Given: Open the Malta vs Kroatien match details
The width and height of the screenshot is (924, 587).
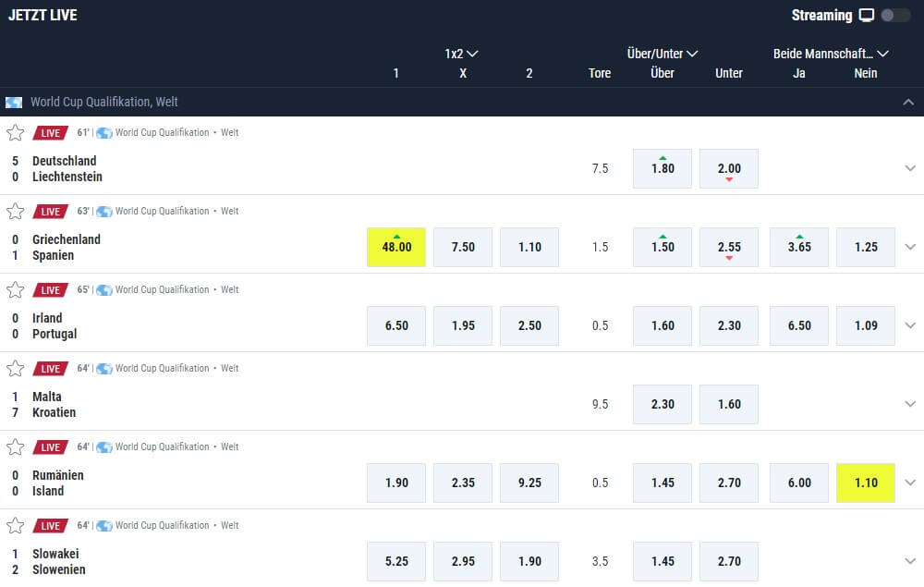Looking at the screenshot, I should 54,404.
